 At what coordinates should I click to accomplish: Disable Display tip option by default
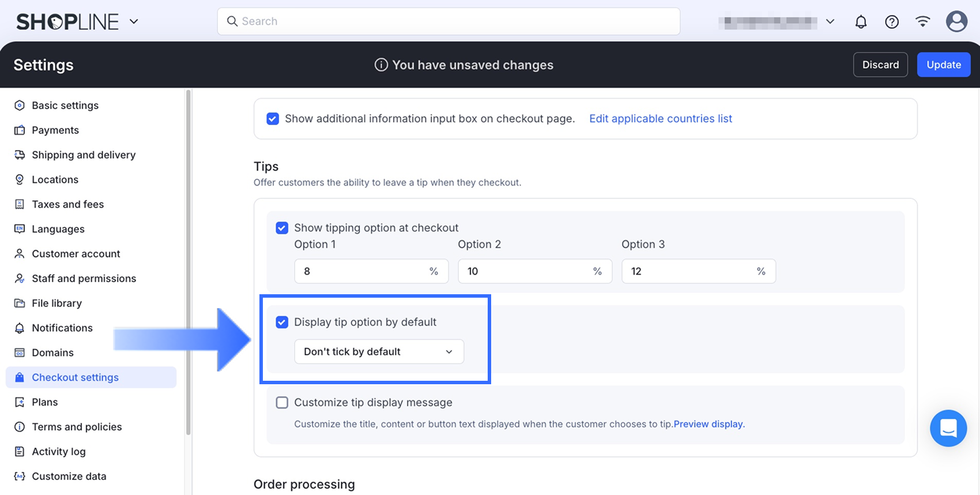click(x=282, y=322)
